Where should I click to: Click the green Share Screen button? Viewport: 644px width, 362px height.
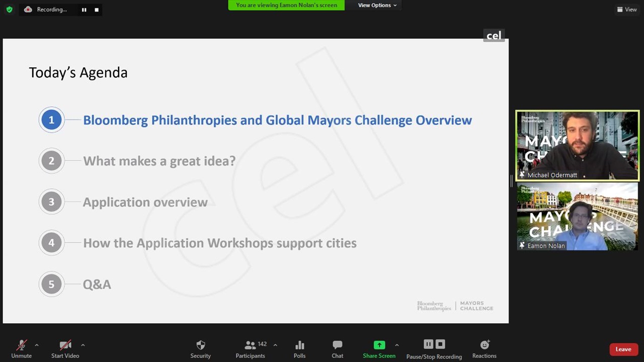[379, 349]
